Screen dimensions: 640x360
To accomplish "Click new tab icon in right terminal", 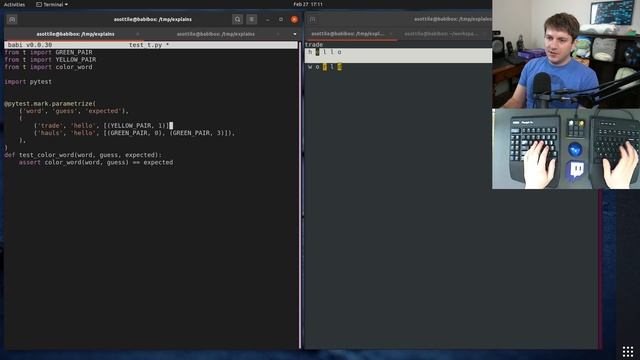I will tap(313, 19).
